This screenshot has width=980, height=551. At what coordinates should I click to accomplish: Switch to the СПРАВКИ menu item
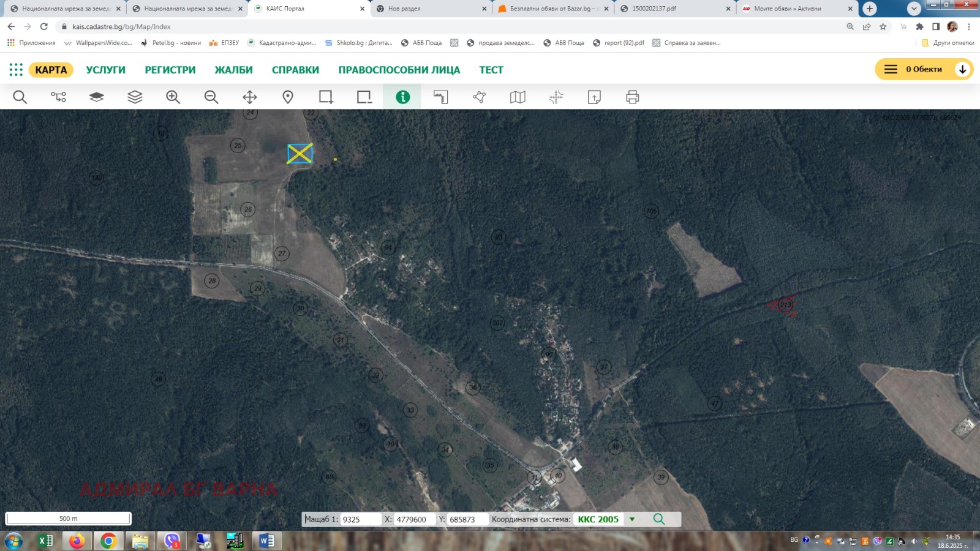295,70
